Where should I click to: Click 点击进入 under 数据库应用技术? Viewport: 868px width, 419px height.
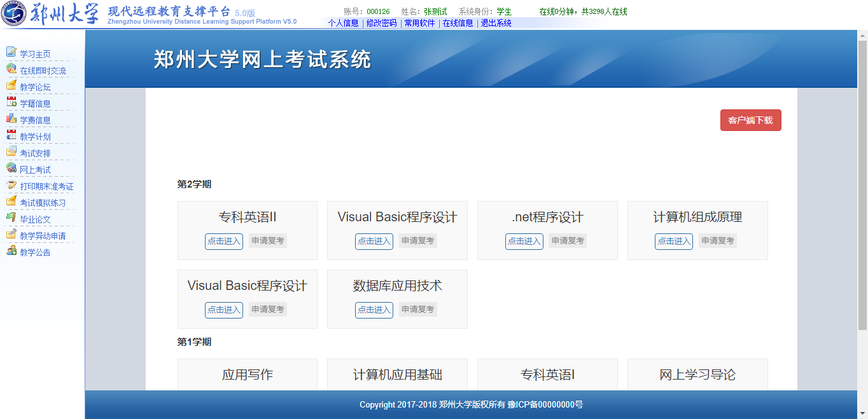click(374, 310)
